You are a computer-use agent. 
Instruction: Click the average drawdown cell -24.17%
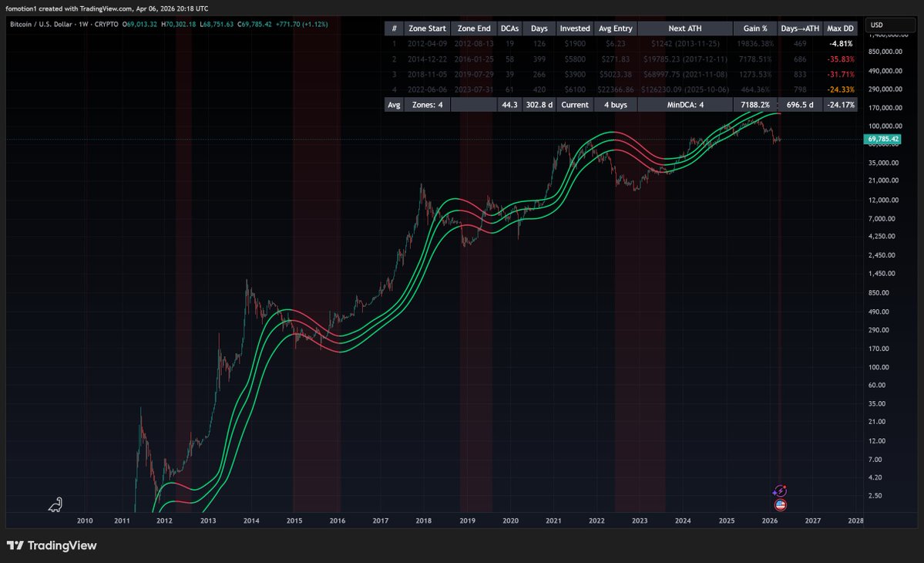click(840, 105)
